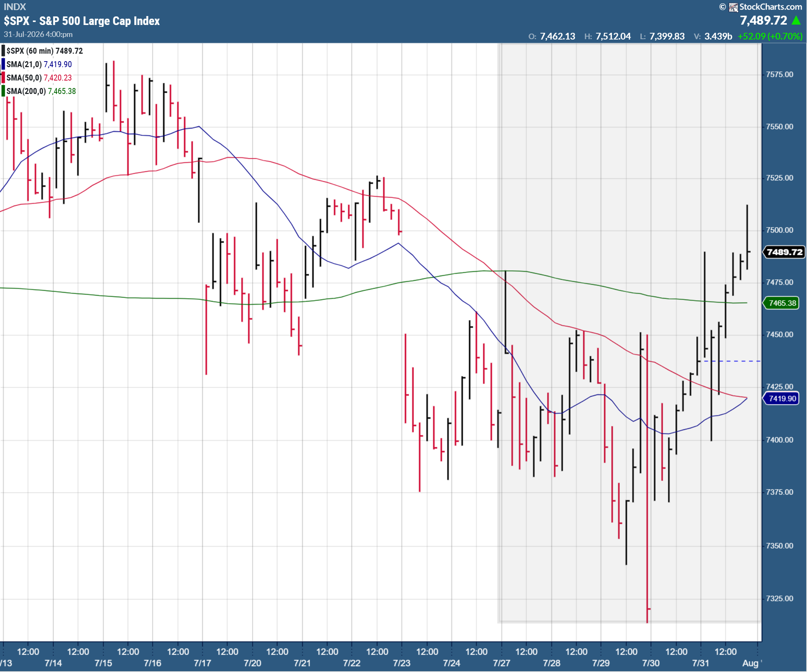Click the Aug label on time axis

[x=750, y=663]
